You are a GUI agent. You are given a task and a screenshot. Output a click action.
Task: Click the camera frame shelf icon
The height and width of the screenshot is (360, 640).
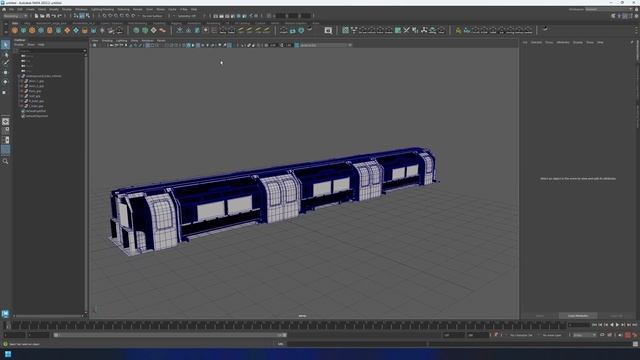(328, 30)
